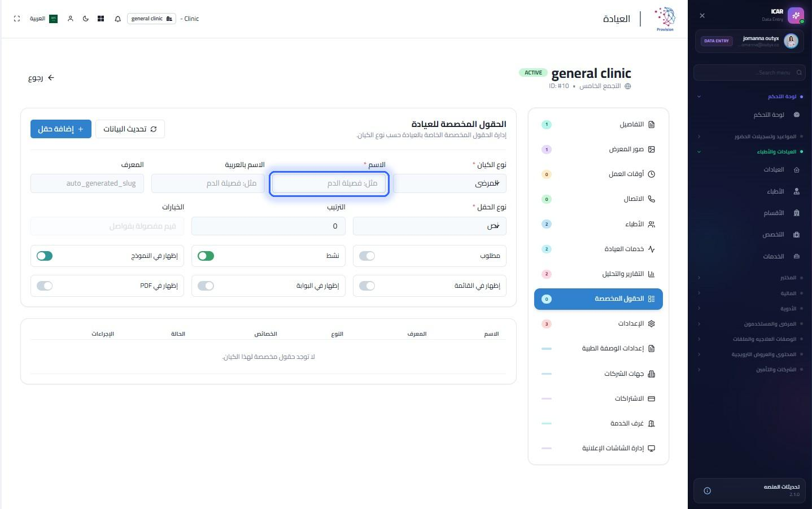Viewport: 812px width, 509px height.
Task: Expand المرضى والمستخدمون sidebar section
Action: tap(750, 324)
